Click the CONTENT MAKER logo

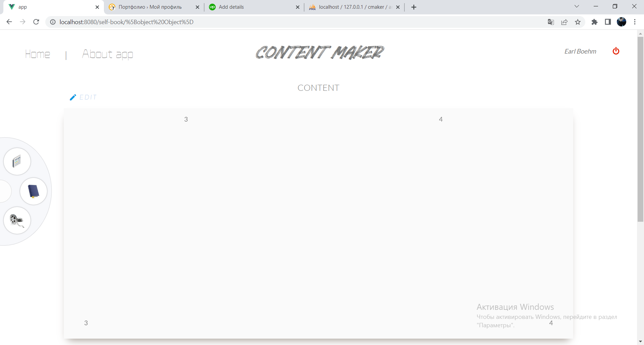pyautogui.click(x=320, y=53)
